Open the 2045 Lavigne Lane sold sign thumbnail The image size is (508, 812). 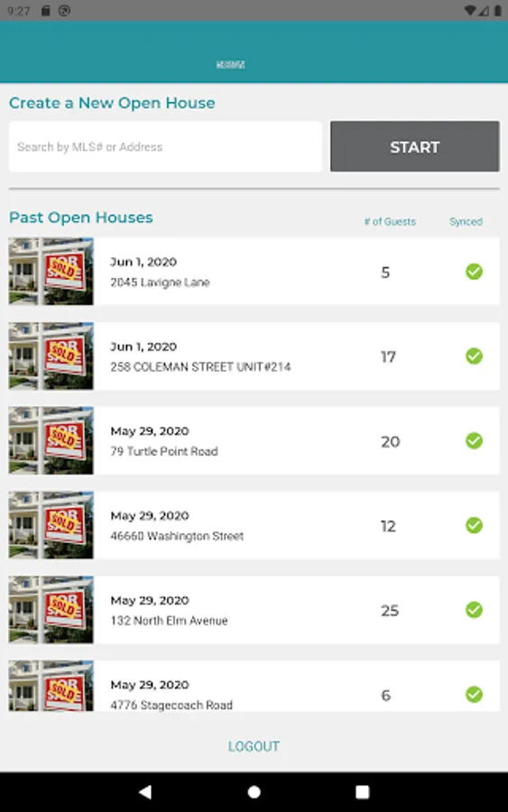click(51, 272)
